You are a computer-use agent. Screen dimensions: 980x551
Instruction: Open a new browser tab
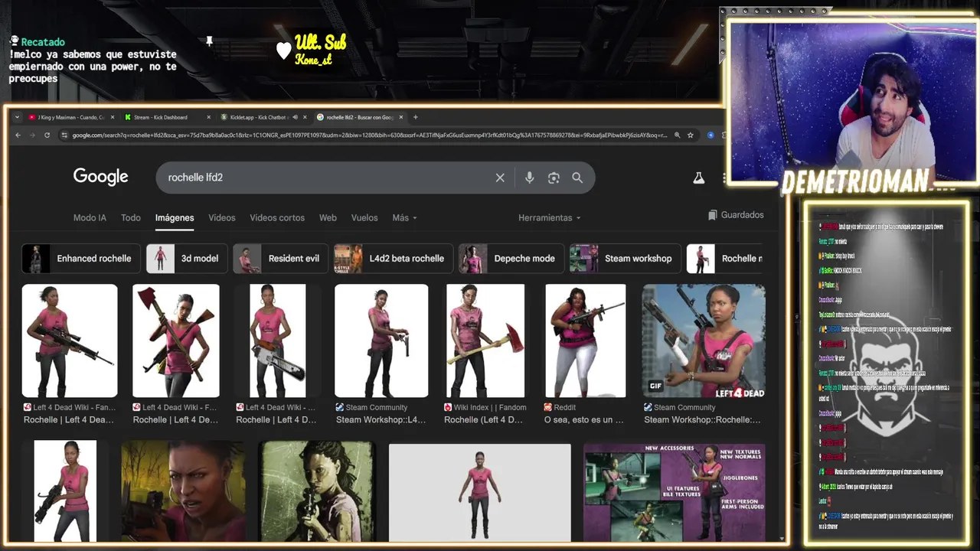click(x=416, y=117)
